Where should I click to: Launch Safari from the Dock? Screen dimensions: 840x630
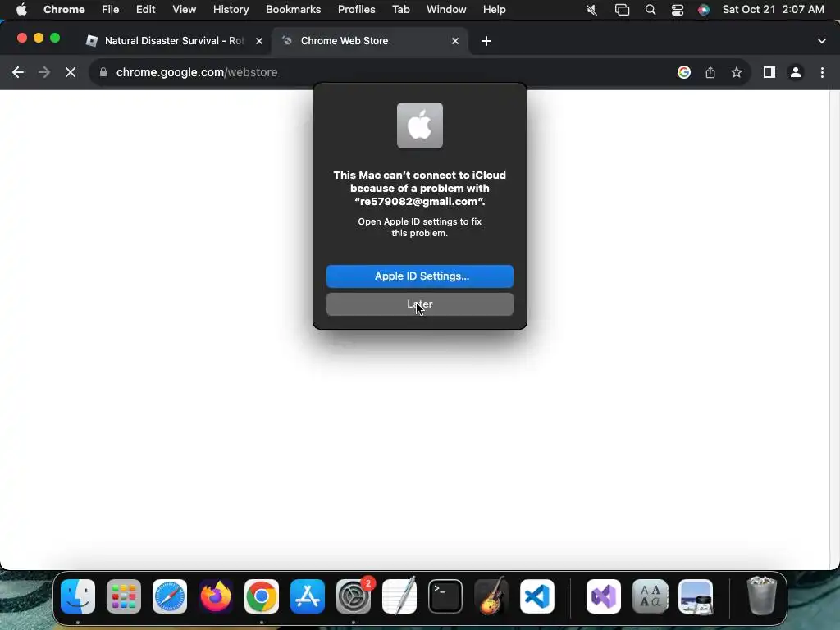point(170,596)
